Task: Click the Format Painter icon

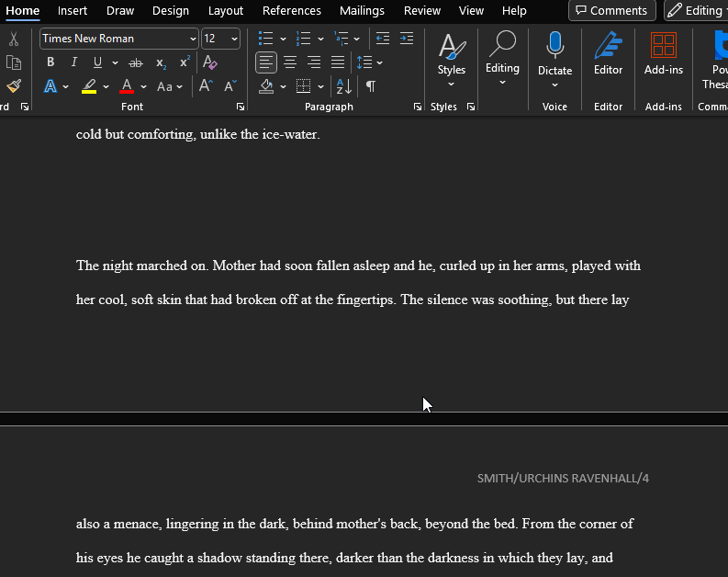Action: click(14, 86)
